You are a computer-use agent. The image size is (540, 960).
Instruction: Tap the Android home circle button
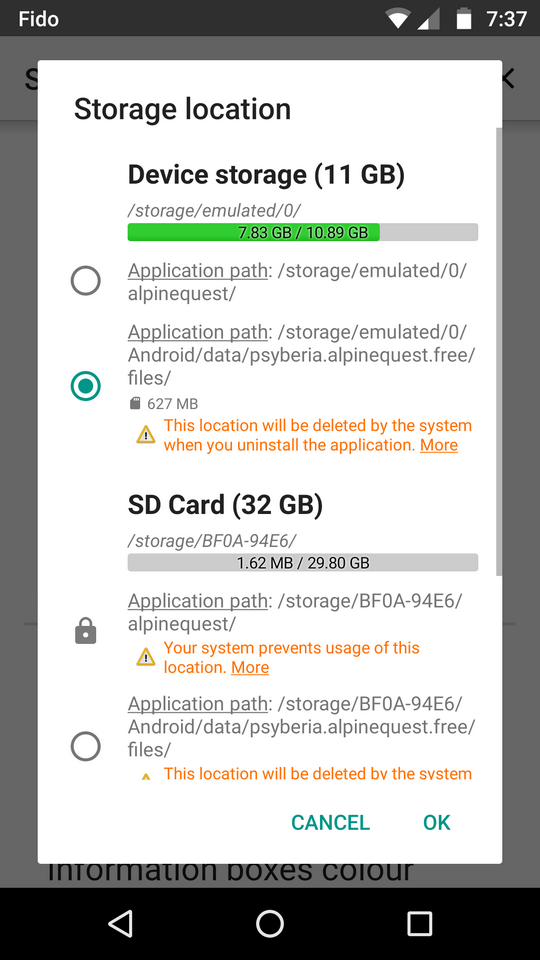270,923
